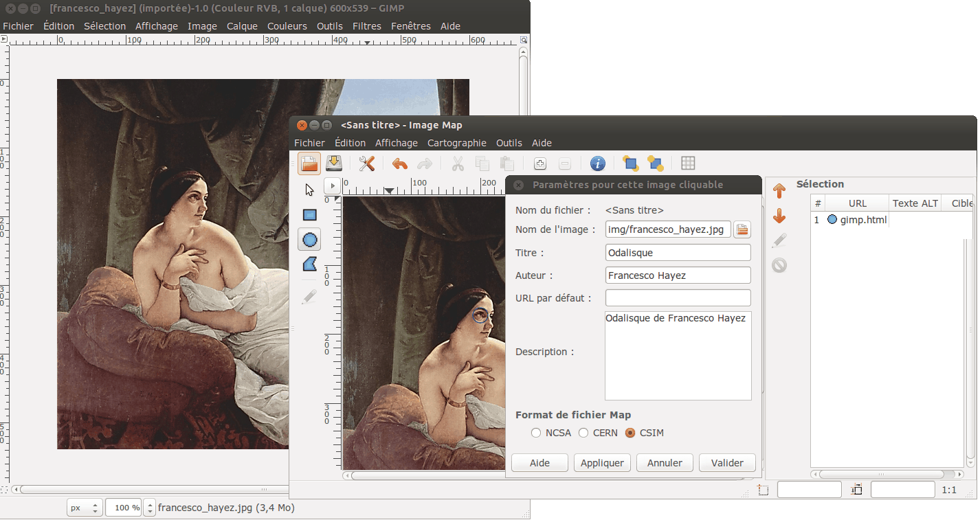
Task: Click the empty URL par défaut field
Action: click(678, 298)
